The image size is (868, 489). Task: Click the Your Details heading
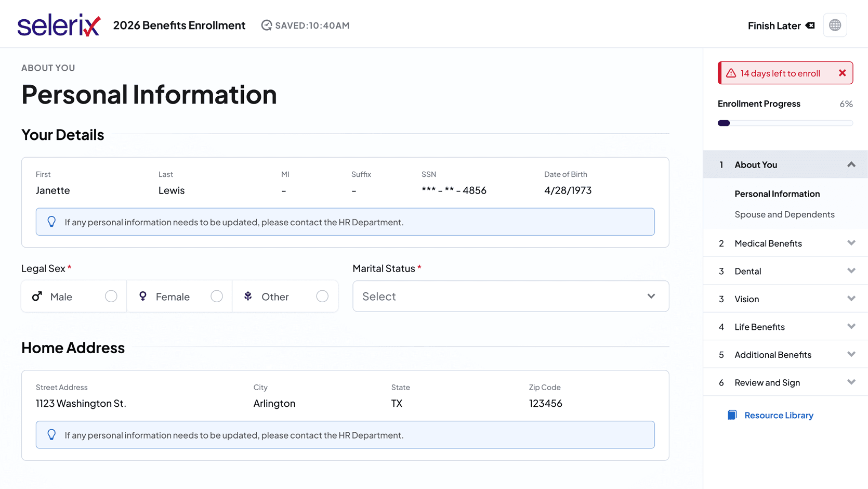click(x=63, y=135)
